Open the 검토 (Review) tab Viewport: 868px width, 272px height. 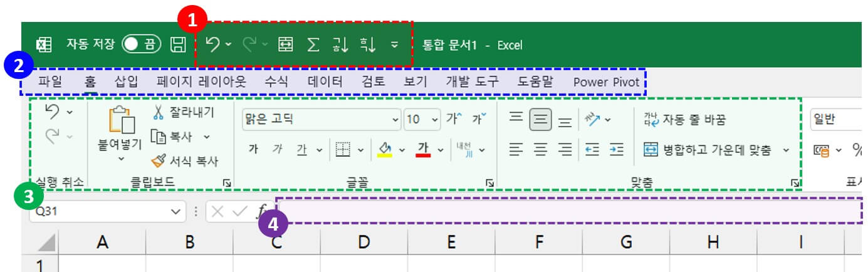(x=374, y=81)
